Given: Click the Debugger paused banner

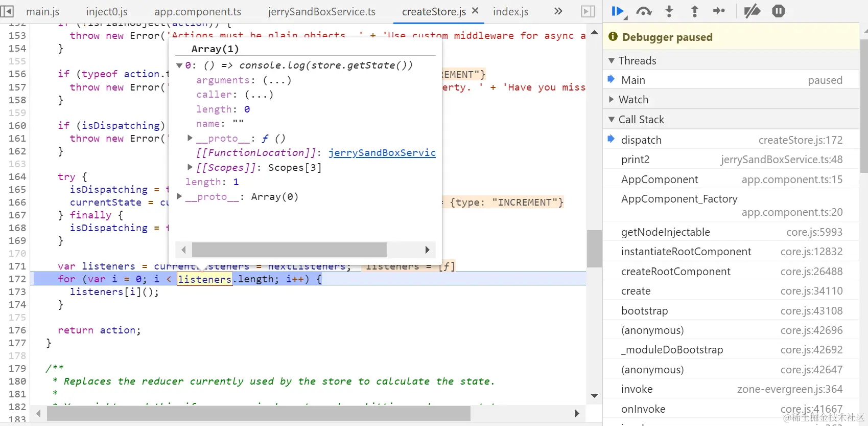Looking at the screenshot, I should tap(731, 37).
